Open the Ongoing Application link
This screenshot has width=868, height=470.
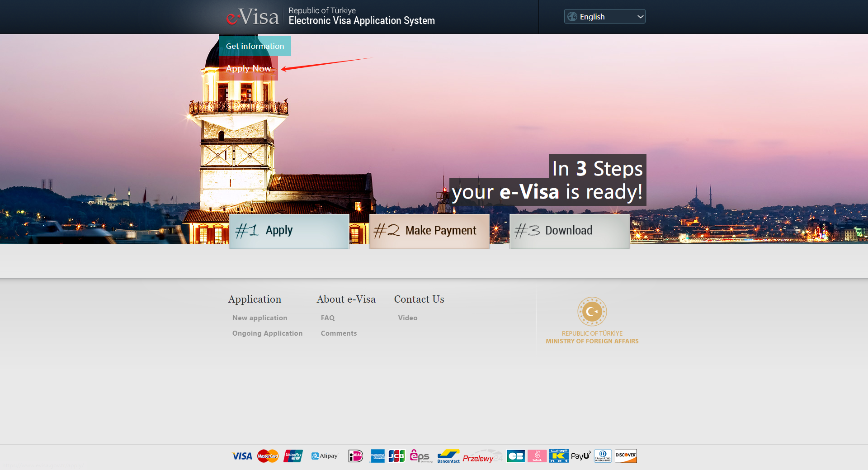tap(267, 333)
